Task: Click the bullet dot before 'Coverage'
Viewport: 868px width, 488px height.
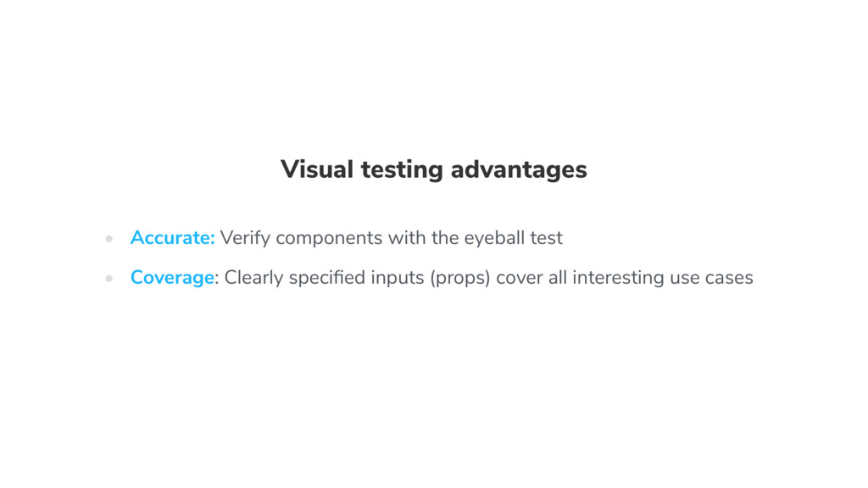Action: [109, 278]
